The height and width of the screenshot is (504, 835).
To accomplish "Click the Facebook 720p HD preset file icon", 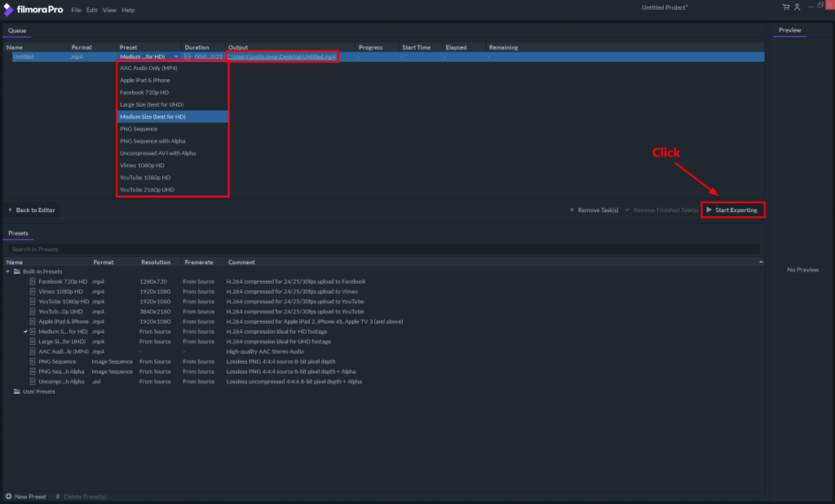I will (x=33, y=281).
